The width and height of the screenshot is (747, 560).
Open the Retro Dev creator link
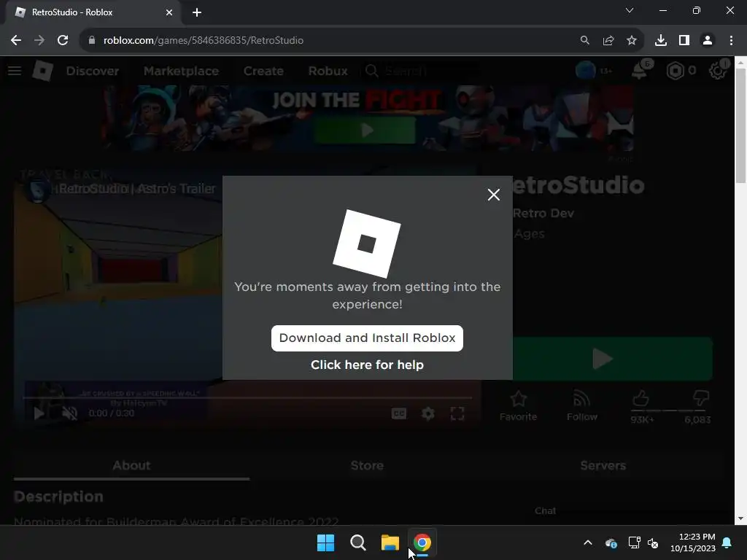[543, 214]
